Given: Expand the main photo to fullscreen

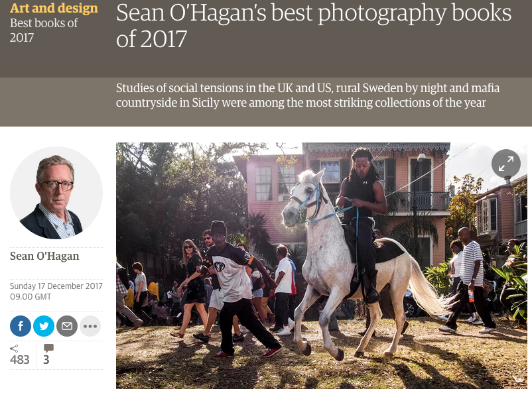Looking at the screenshot, I should tap(506, 164).
